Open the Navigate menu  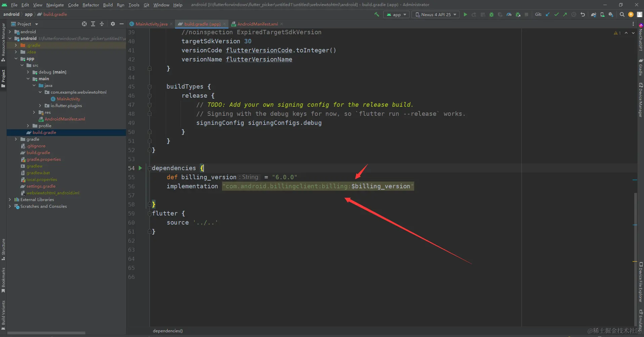tap(55, 5)
